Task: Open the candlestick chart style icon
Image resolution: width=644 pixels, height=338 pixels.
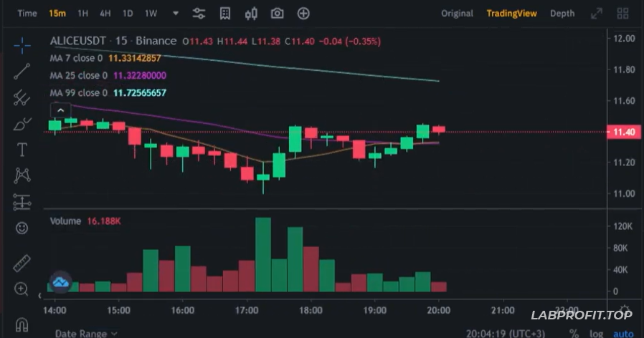Action: (x=251, y=14)
